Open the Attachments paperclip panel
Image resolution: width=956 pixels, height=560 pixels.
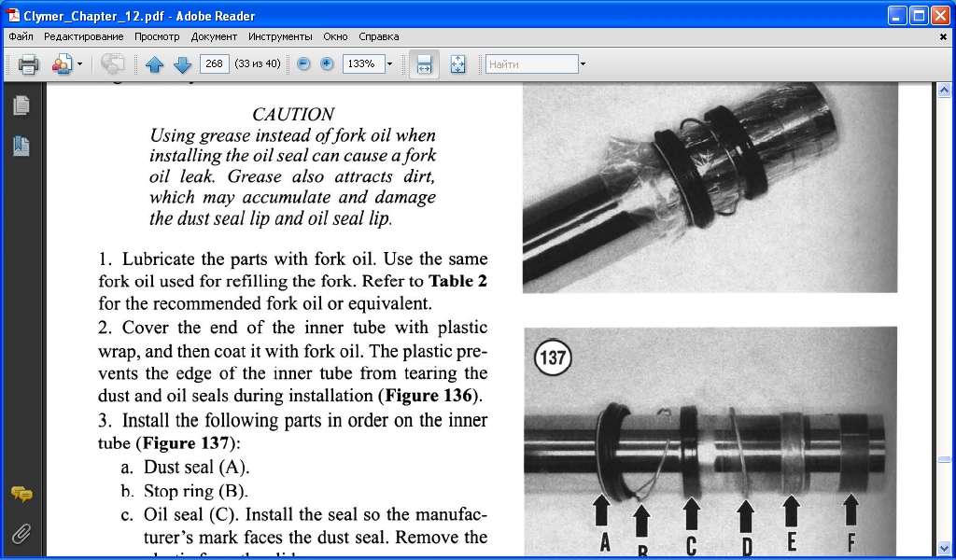coord(21,534)
